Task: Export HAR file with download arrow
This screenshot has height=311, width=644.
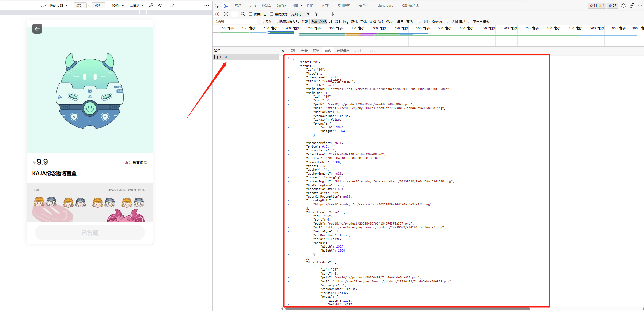Action: click(333, 14)
